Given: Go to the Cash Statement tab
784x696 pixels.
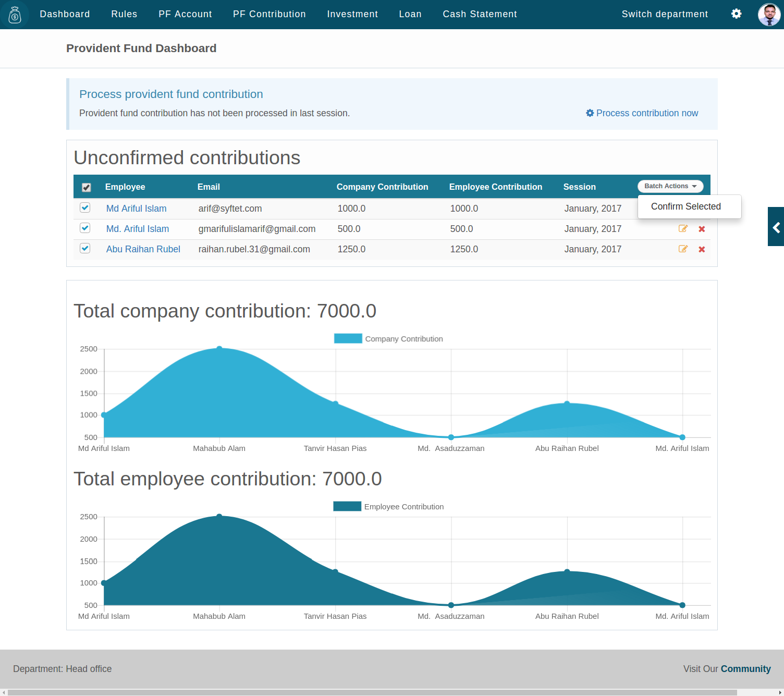Looking at the screenshot, I should tap(480, 14).
